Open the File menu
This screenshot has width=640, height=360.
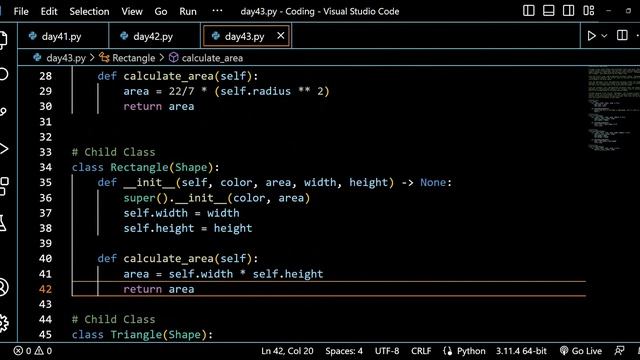pyautogui.click(x=21, y=11)
